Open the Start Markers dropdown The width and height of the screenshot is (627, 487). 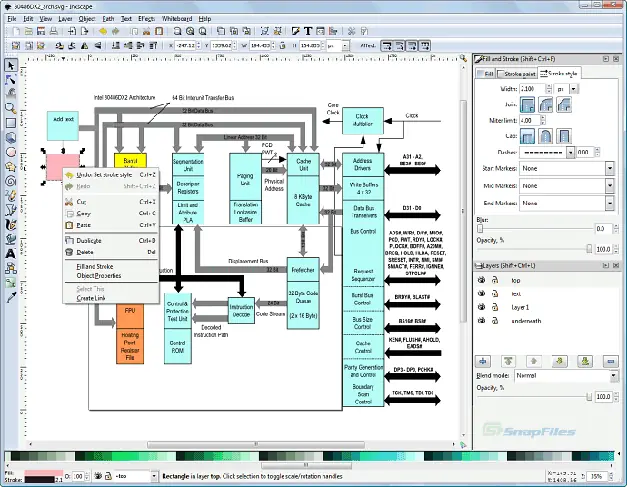(x=567, y=168)
